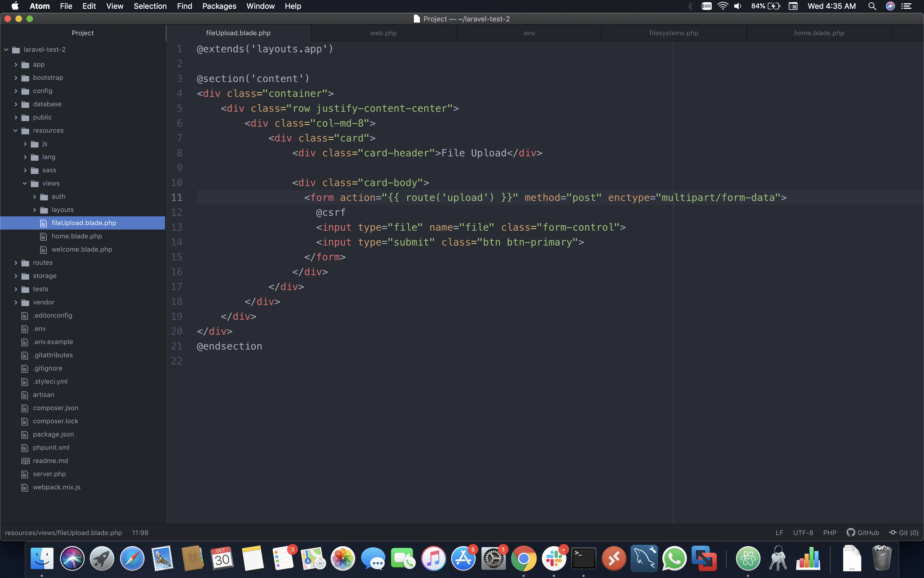
Task: Expand the layouts folder
Action: [34, 210]
